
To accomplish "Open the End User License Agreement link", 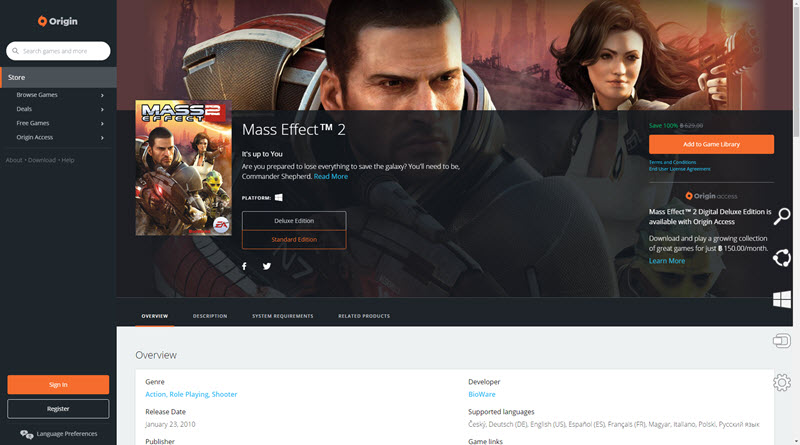I will click(x=680, y=169).
